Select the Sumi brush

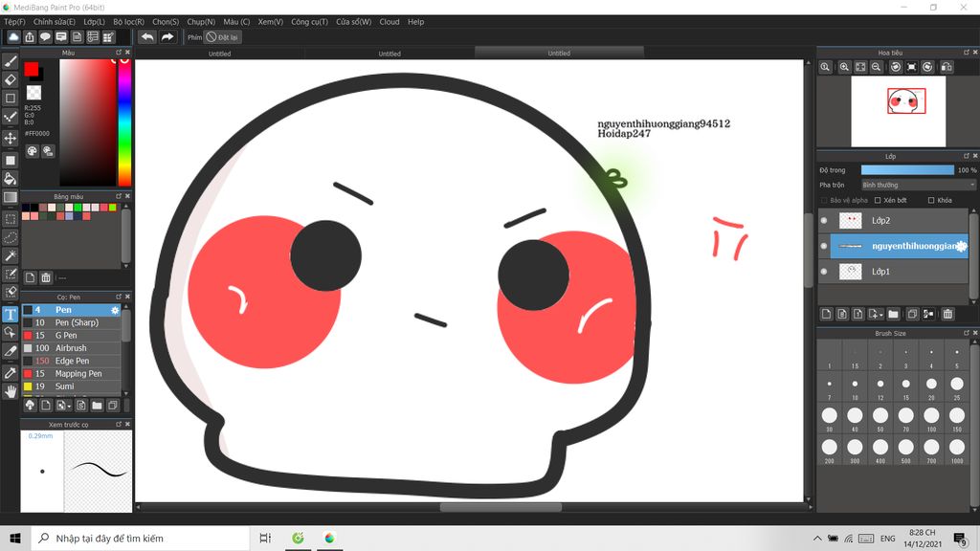click(71, 386)
